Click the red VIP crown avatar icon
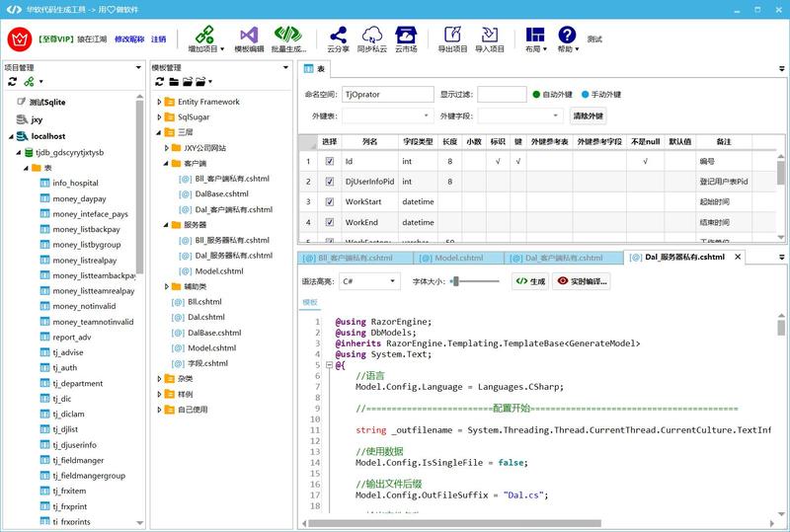Viewport: 790px width, 532px height. [20, 38]
